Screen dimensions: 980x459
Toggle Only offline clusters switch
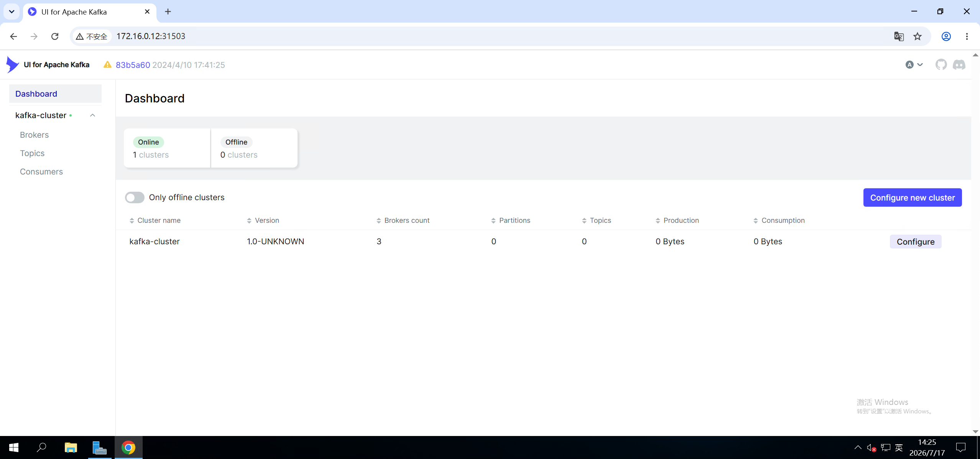click(x=135, y=197)
